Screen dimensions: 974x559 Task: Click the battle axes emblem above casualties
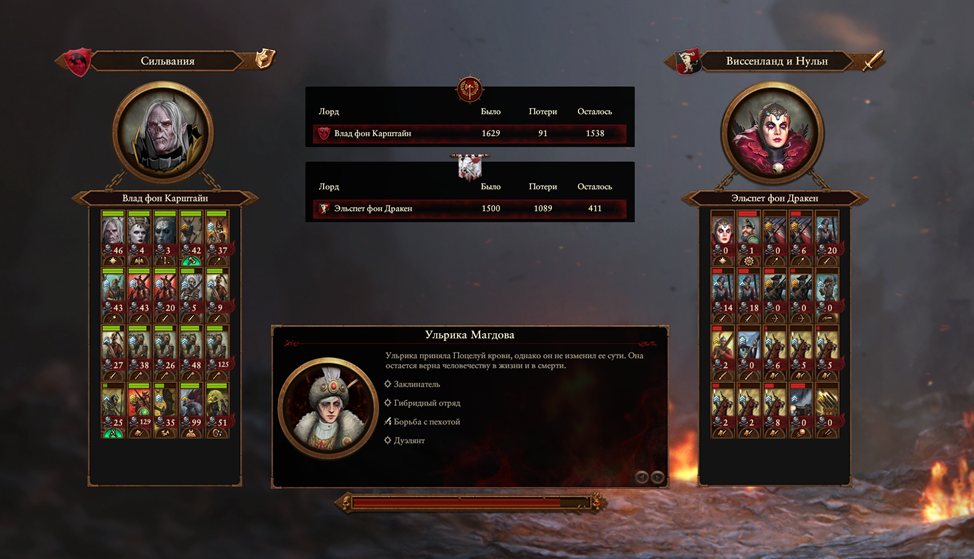pyautogui.click(x=470, y=90)
